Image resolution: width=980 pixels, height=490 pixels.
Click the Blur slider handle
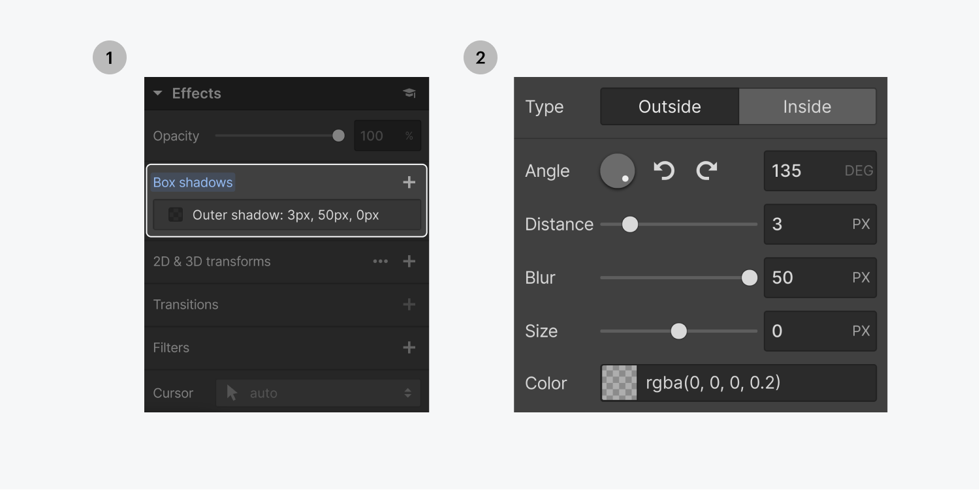pos(750,278)
